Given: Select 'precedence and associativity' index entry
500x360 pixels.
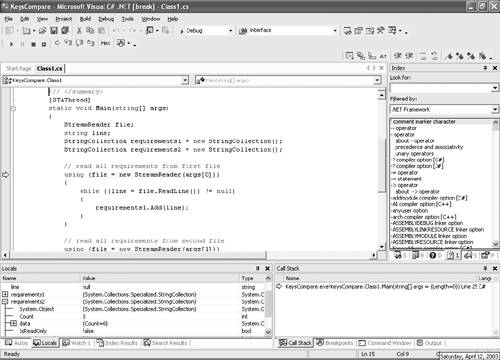Looking at the screenshot, I should (x=429, y=147).
